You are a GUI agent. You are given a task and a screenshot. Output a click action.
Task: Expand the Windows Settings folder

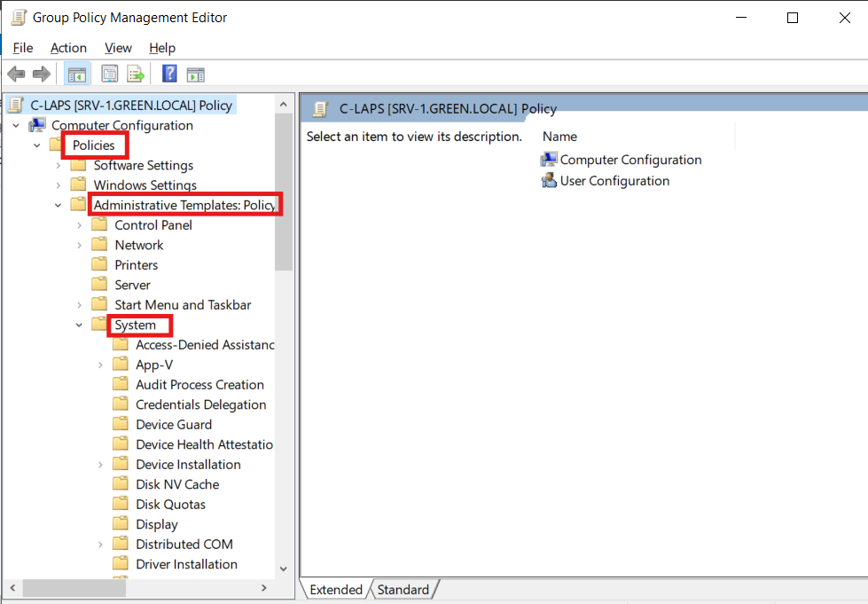point(59,185)
